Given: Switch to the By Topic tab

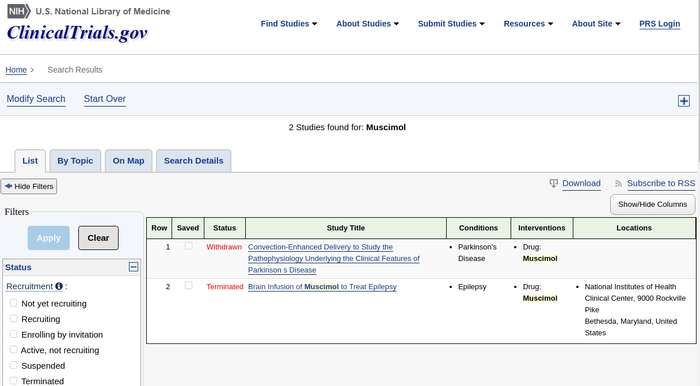Looking at the screenshot, I should 75,161.
